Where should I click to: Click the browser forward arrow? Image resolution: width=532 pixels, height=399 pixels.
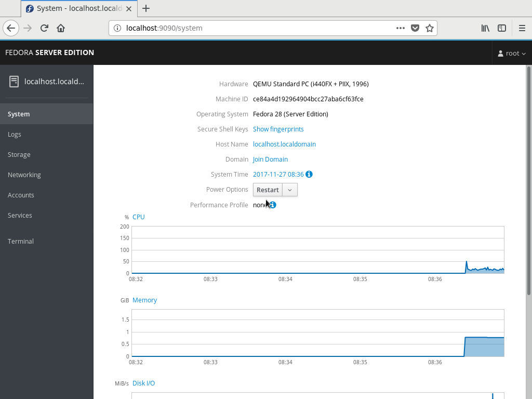(x=28, y=28)
